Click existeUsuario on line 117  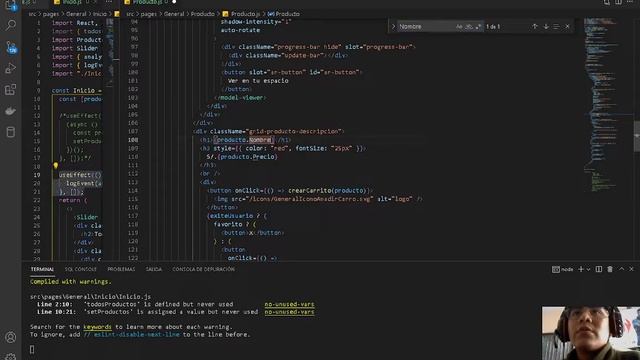[x=231, y=216]
